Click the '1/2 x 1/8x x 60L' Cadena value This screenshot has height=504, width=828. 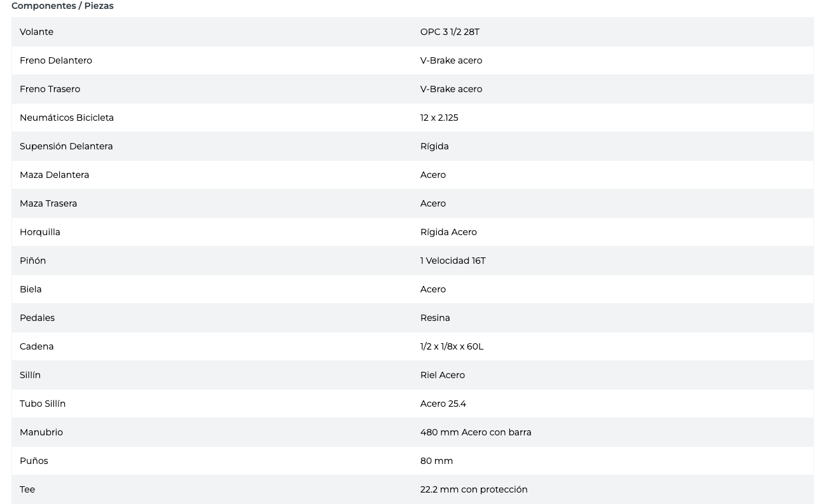[452, 346]
